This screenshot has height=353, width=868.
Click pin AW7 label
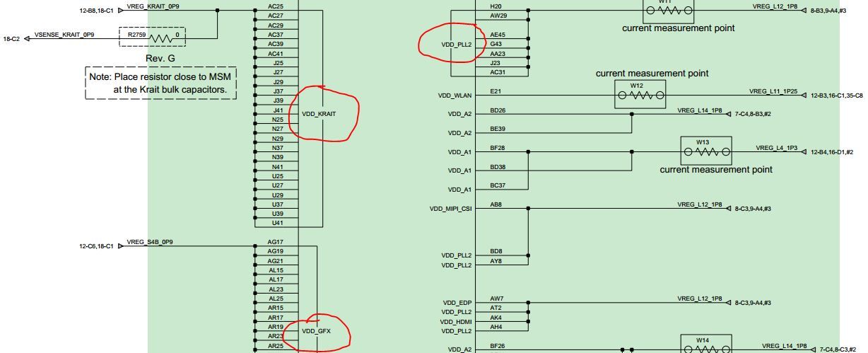tap(497, 299)
